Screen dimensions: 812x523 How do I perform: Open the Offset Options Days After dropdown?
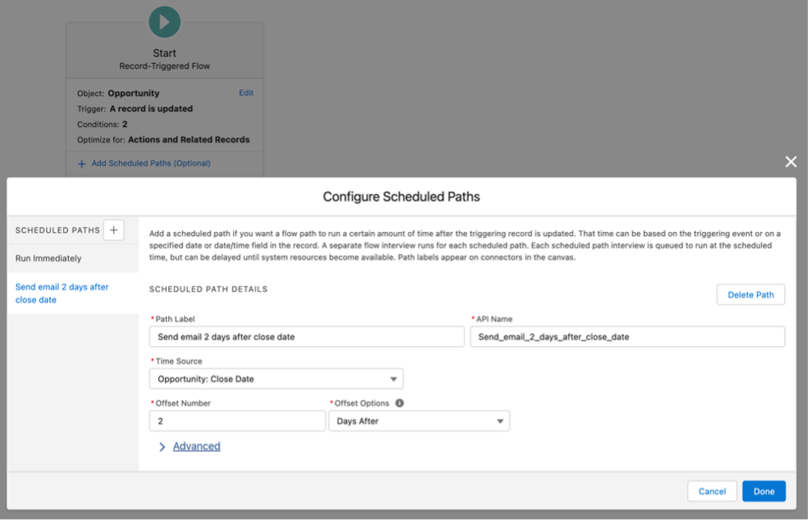pyautogui.click(x=419, y=421)
